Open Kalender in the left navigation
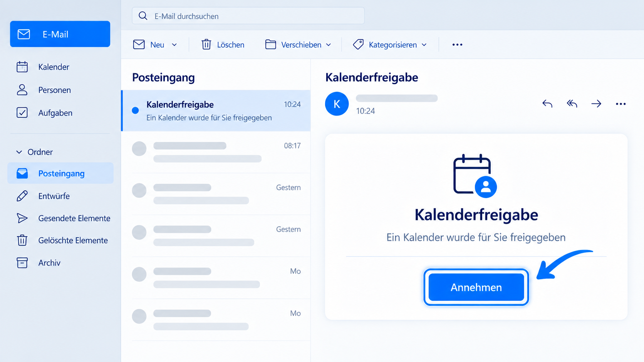This screenshot has height=362, width=644. [43, 67]
